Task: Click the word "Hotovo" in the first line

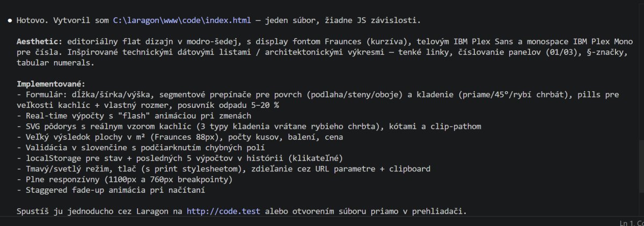Action: tap(30, 20)
